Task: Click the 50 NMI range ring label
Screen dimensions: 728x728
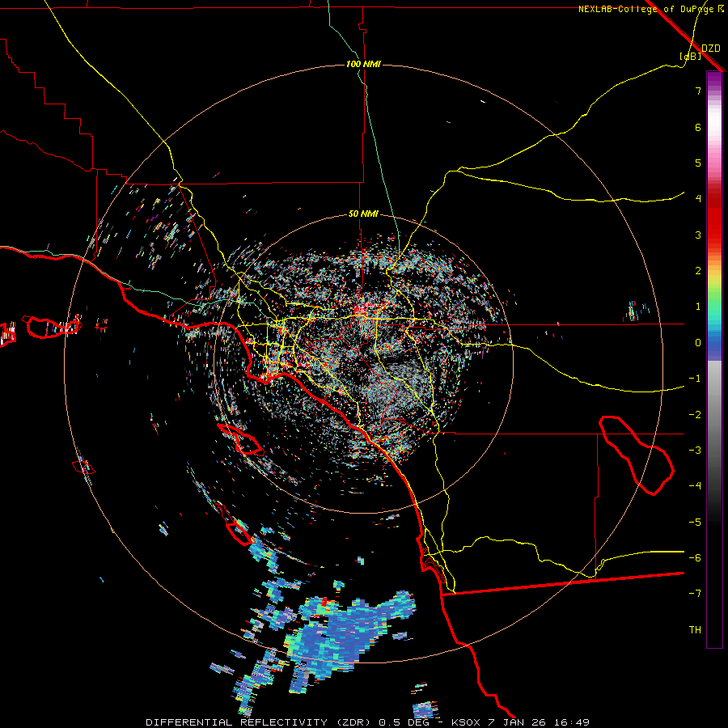Action: tap(363, 214)
